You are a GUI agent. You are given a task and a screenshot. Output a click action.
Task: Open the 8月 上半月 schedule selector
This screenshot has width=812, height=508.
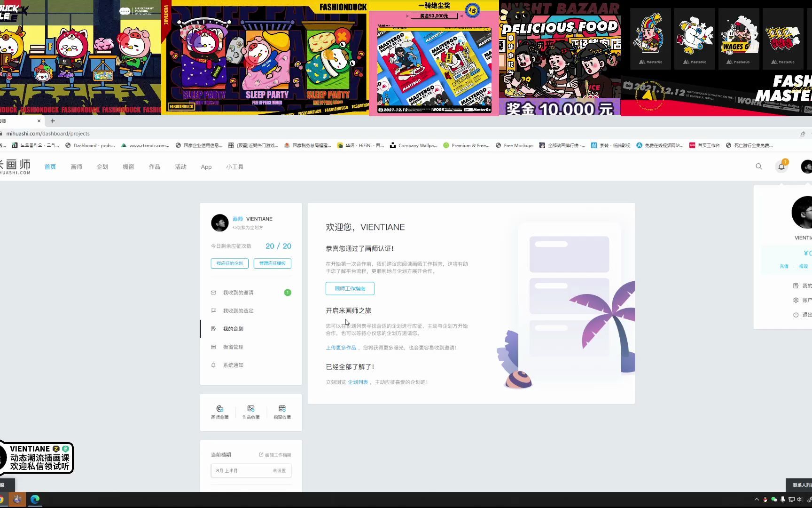point(251,470)
